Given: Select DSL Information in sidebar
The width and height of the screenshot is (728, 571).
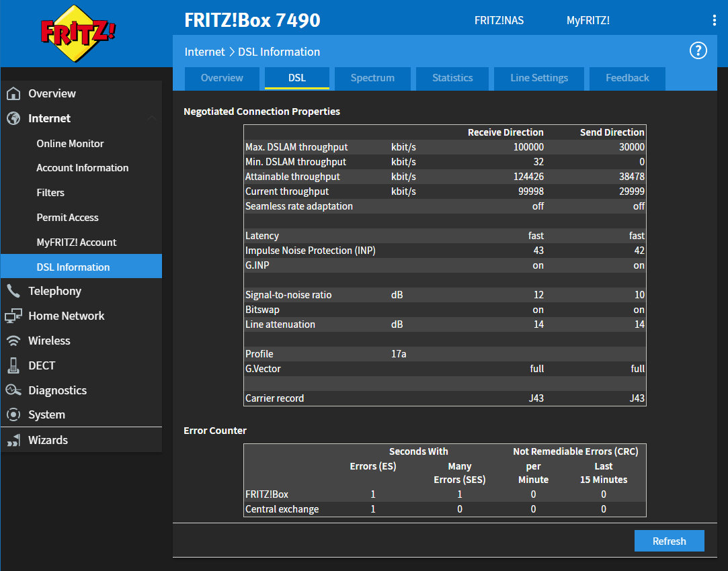Looking at the screenshot, I should pyautogui.click(x=81, y=266).
